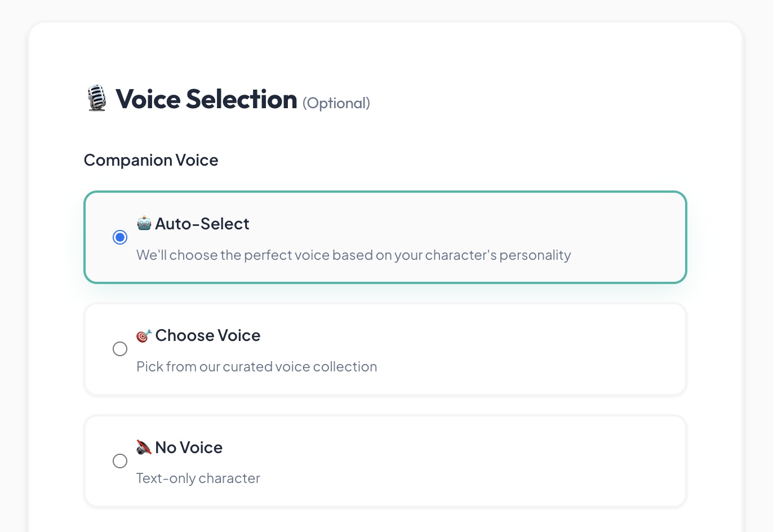This screenshot has width=773, height=532.
Task: Select the Choose Voice radio button
Action: coord(120,349)
